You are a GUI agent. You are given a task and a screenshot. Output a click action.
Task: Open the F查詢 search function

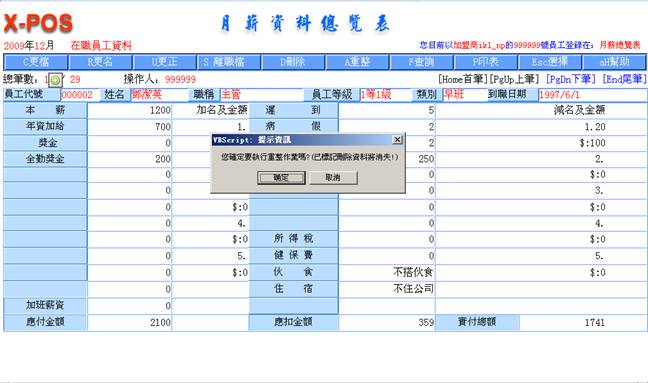coord(421,62)
